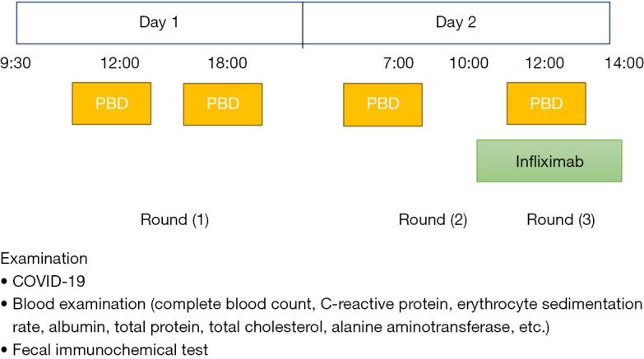Click the Round (2) label
This screenshot has width=644, height=359.
pos(433,220)
